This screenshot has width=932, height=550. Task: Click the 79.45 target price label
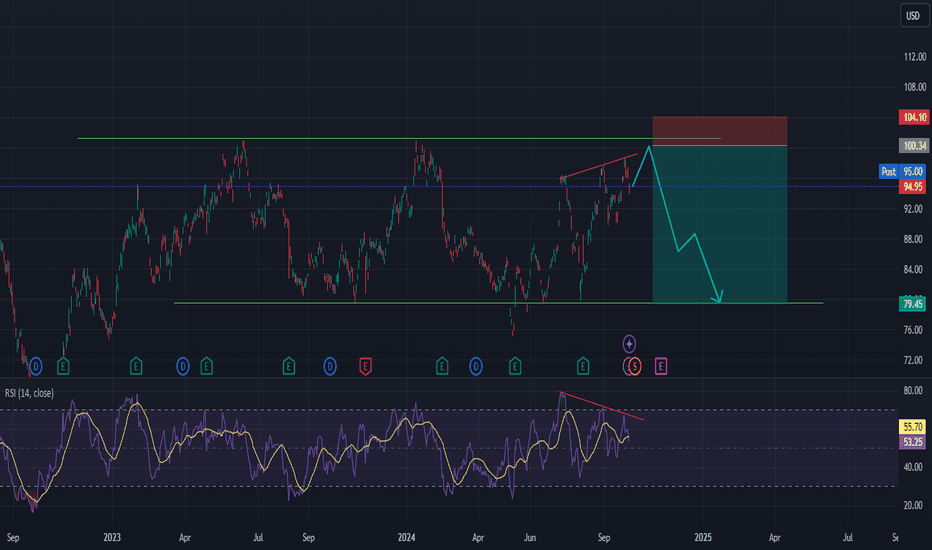[x=912, y=304]
